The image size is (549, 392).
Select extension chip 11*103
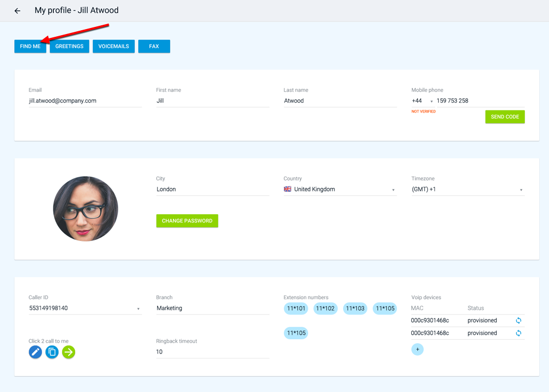coord(355,309)
